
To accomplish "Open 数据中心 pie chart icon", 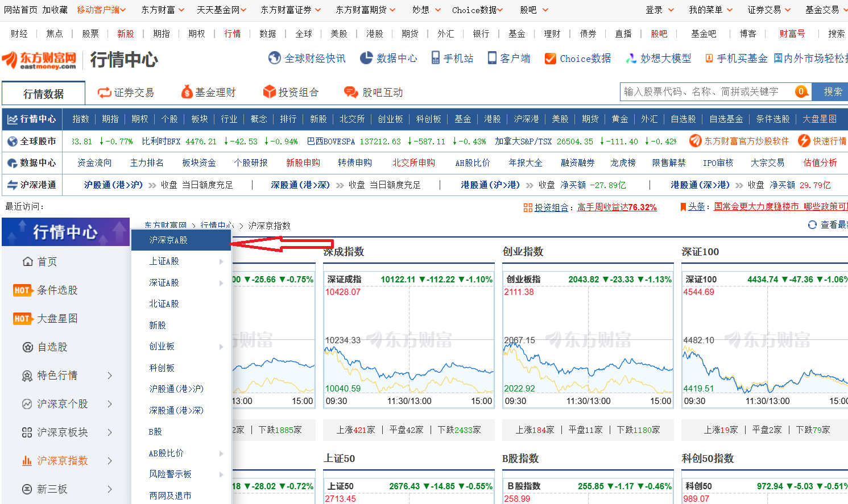I will (x=366, y=58).
